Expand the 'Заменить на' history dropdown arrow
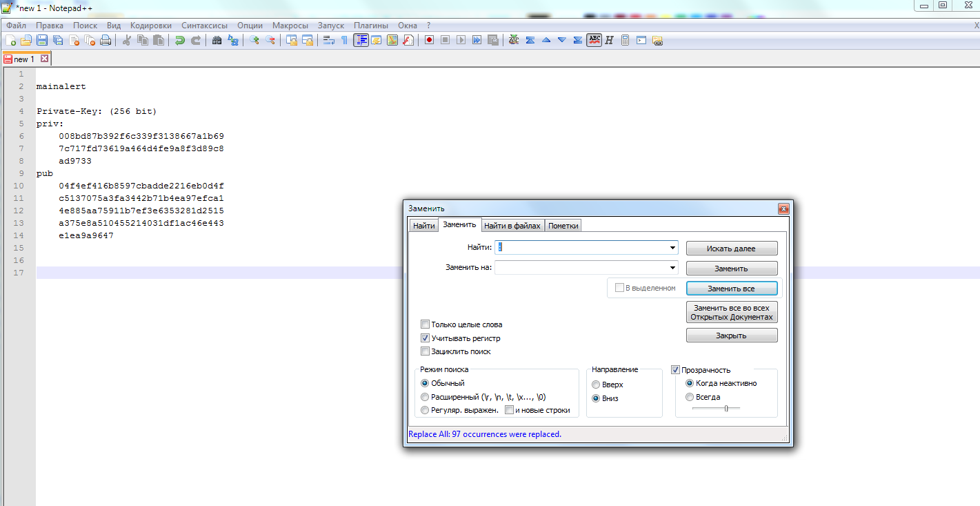 pos(672,268)
